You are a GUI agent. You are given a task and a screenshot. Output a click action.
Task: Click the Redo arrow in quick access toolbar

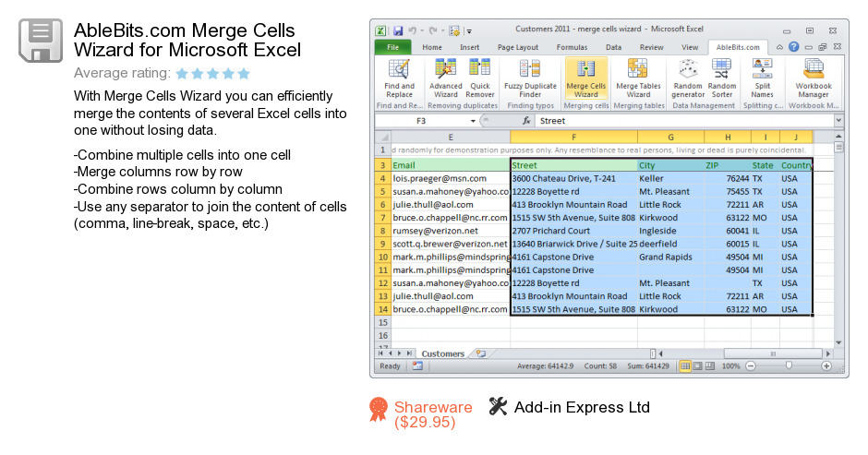pos(432,30)
